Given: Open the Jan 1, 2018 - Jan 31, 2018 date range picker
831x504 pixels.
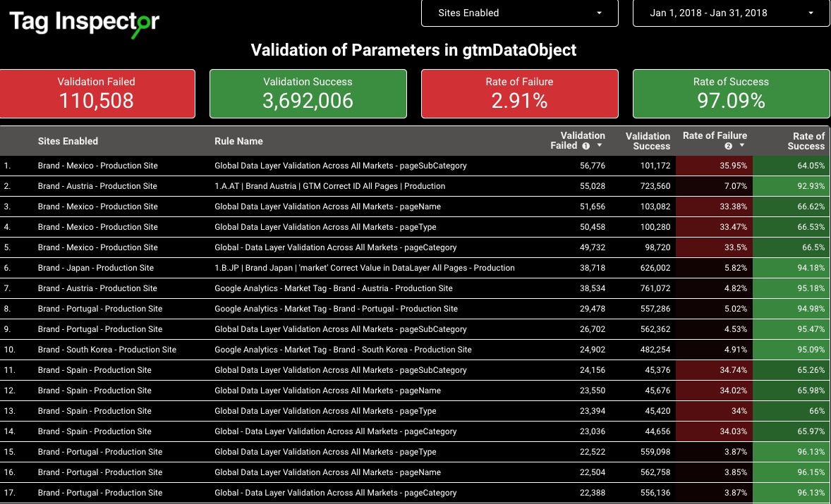Looking at the screenshot, I should 732,13.
